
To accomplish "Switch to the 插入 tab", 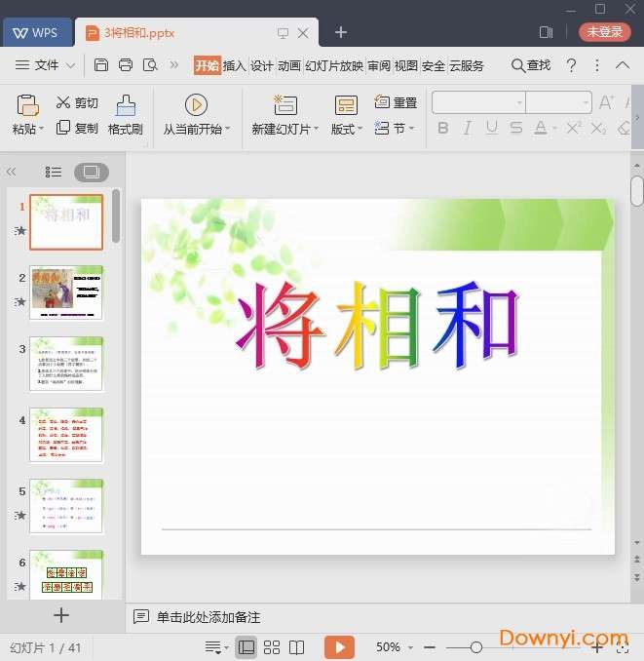I will click(234, 65).
